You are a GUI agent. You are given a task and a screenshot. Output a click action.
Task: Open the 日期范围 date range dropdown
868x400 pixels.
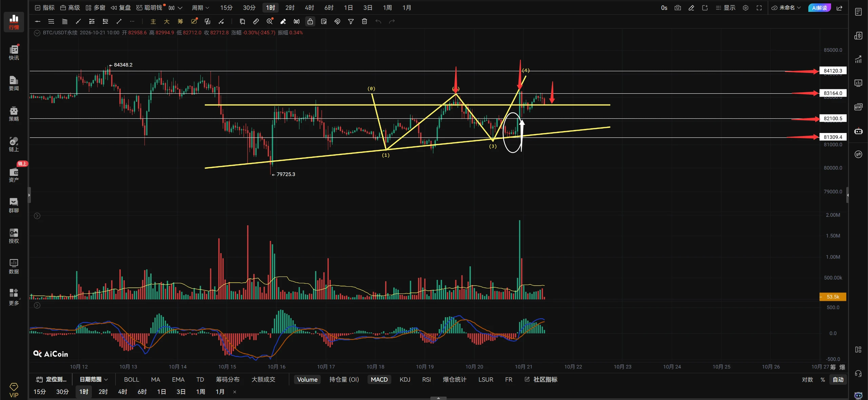point(94,379)
